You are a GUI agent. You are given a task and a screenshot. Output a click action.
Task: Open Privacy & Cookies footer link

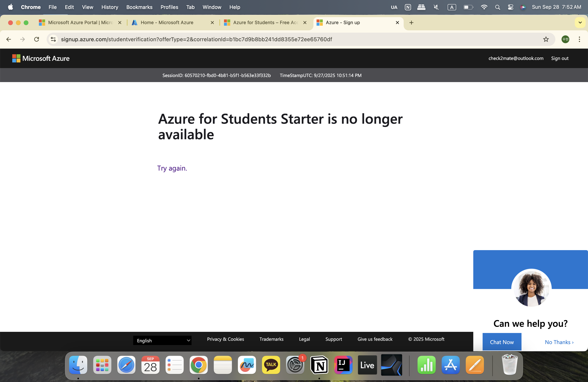225,339
